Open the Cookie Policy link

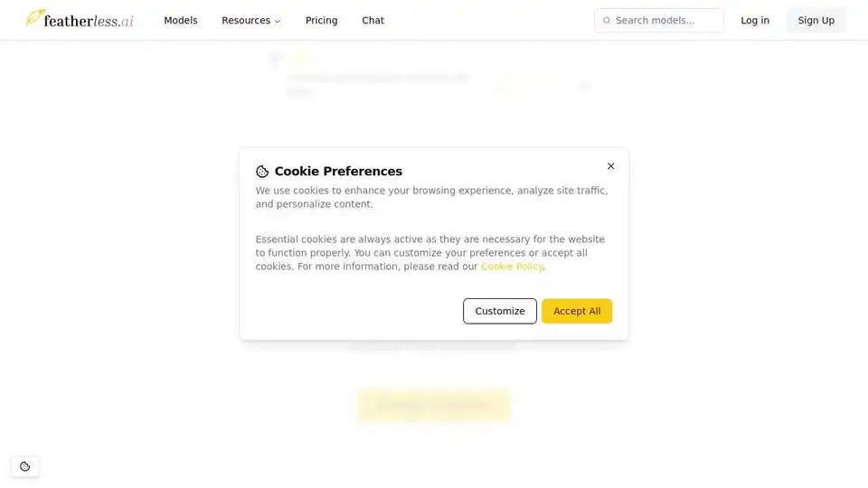pos(512,267)
